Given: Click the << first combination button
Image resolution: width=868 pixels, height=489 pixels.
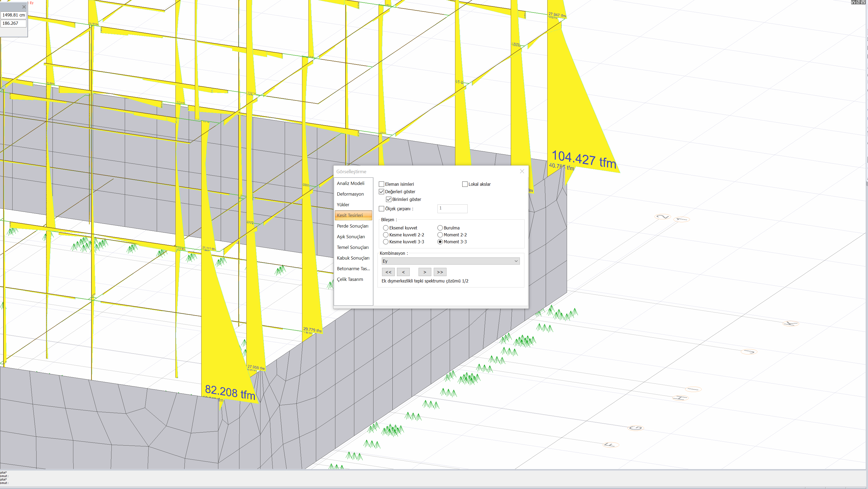Looking at the screenshot, I should tap(388, 272).
